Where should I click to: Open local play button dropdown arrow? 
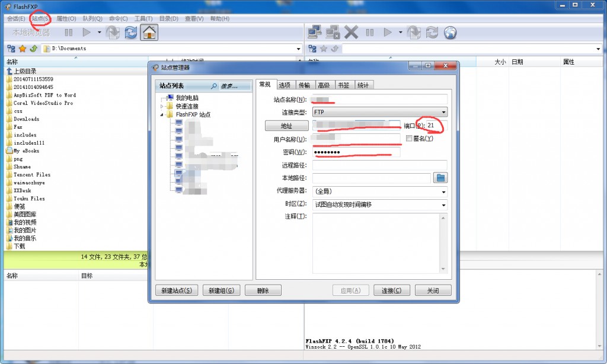99,33
